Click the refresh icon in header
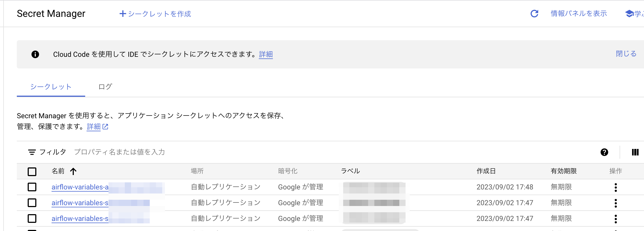Viewport: 644px width, 231px height. [534, 14]
